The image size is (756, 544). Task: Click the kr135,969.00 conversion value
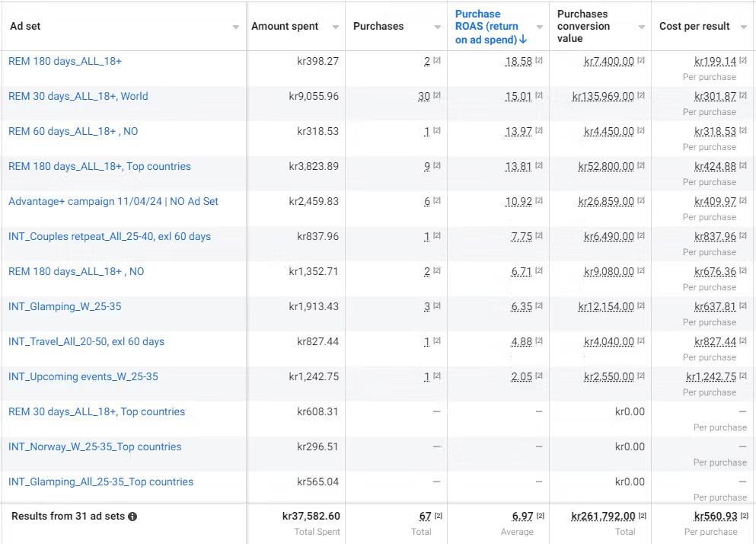603,96
